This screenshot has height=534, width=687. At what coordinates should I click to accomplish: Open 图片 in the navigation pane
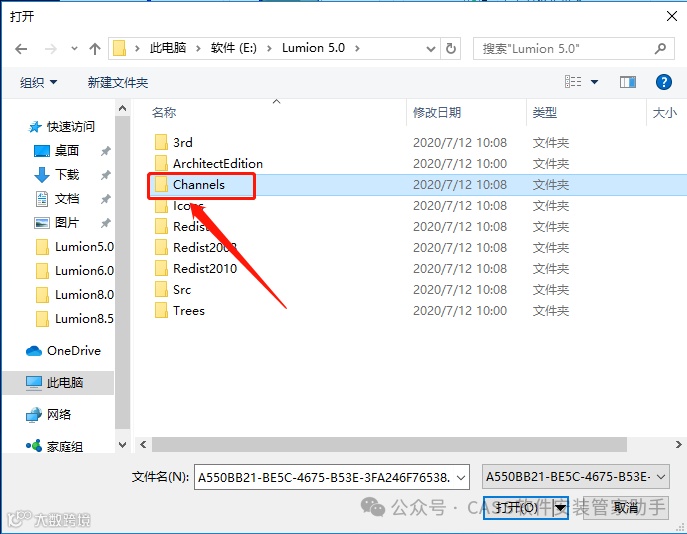point(67,223)
